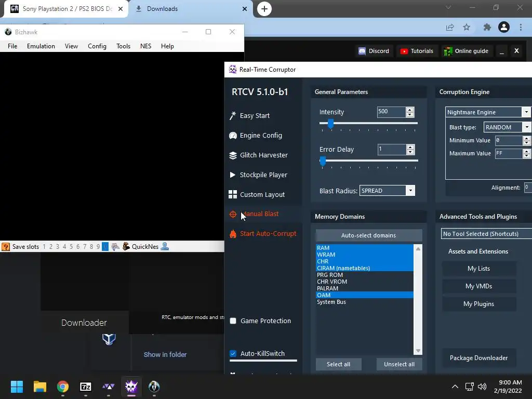This screenshot has height=399, width=532.
Task: Uncheck Auto-KillSwitch checkbox
Action: click(233, 353)
